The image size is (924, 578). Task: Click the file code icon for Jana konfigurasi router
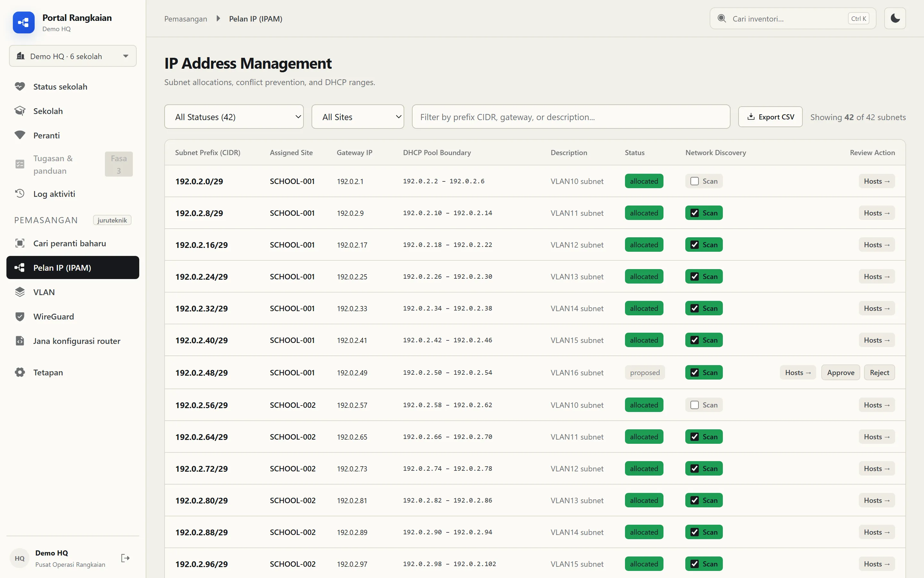(x=20, y=341)
